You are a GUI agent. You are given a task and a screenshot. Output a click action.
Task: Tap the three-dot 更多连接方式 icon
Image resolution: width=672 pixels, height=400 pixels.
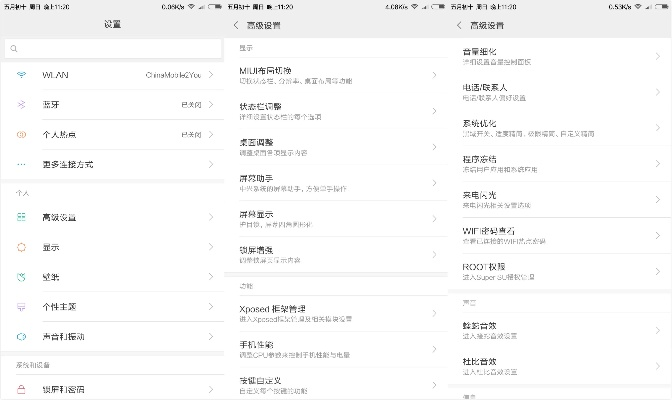point(21,164)
